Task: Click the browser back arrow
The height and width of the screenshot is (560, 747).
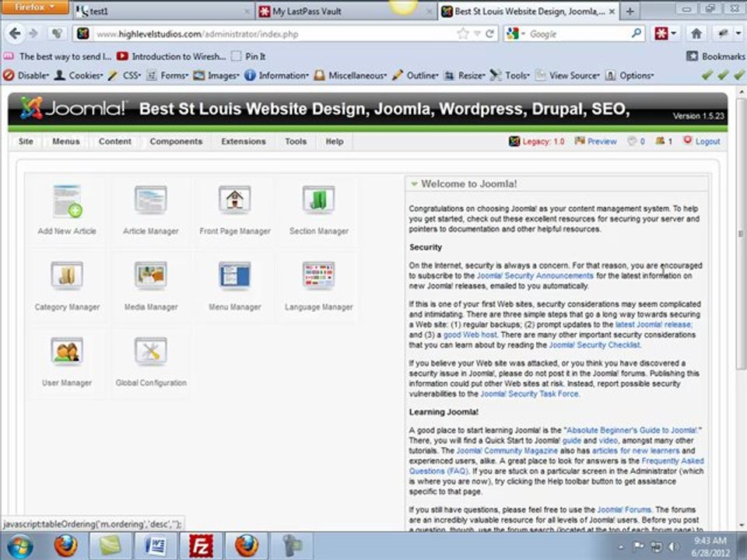Action: click(15, 33)
